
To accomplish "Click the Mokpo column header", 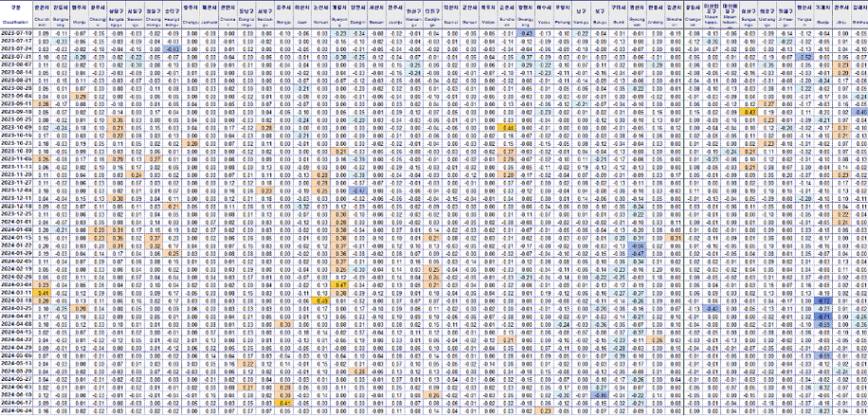I will [488, 25].
